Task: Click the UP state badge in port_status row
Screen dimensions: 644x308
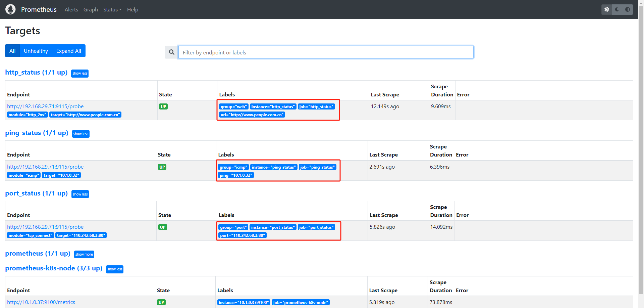Action: [163, 227]
